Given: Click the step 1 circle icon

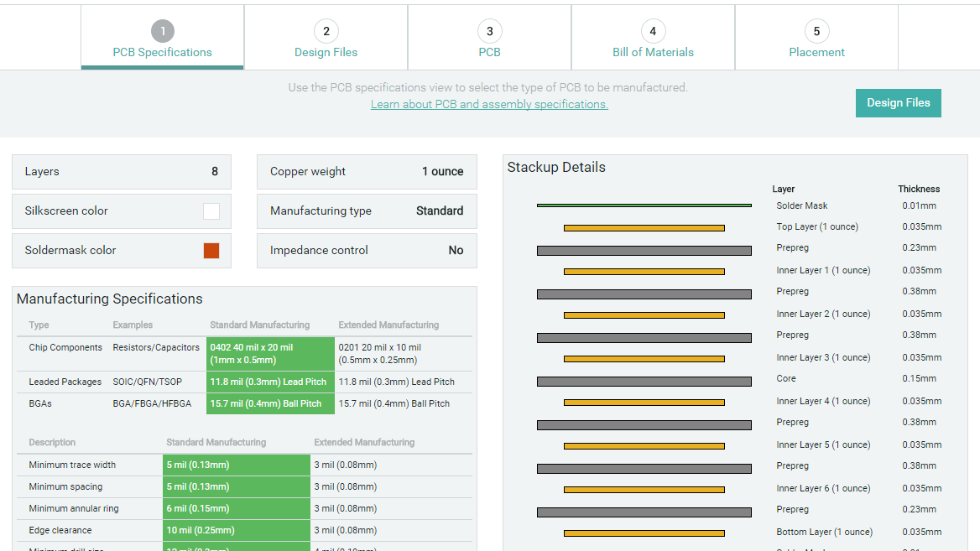Looking at the screenshot, I should [x=162, y=32].
